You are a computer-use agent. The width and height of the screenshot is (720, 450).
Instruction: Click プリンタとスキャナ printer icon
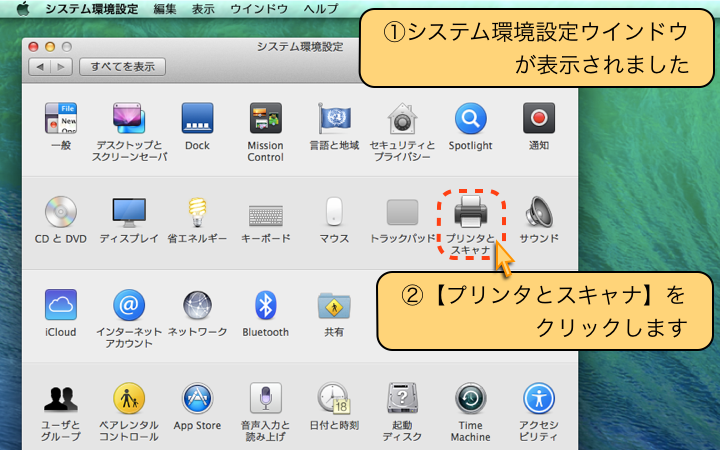click(x=471, y=212)
